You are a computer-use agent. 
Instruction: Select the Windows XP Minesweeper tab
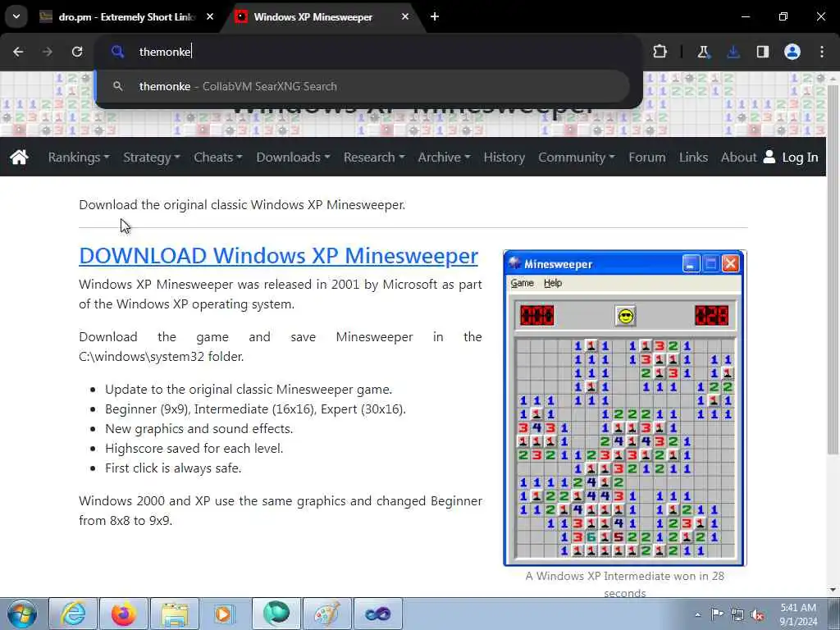coord(322,16)
